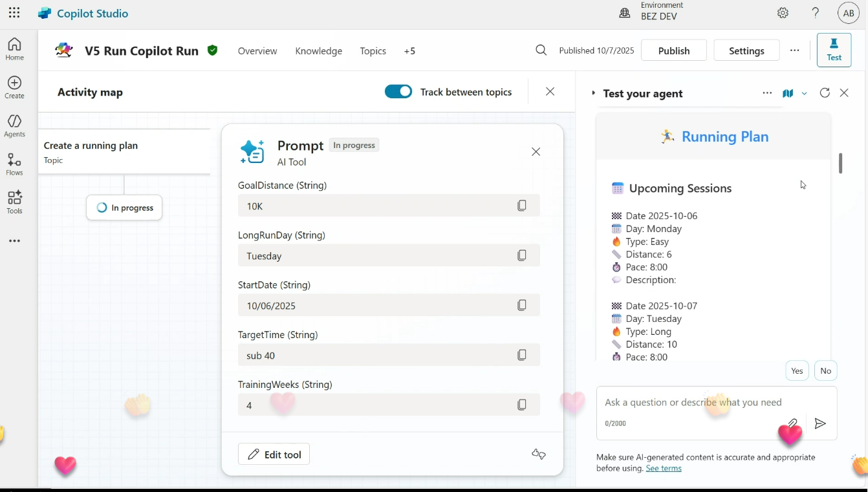Open Tools in the left sidebar

[14, 202]
